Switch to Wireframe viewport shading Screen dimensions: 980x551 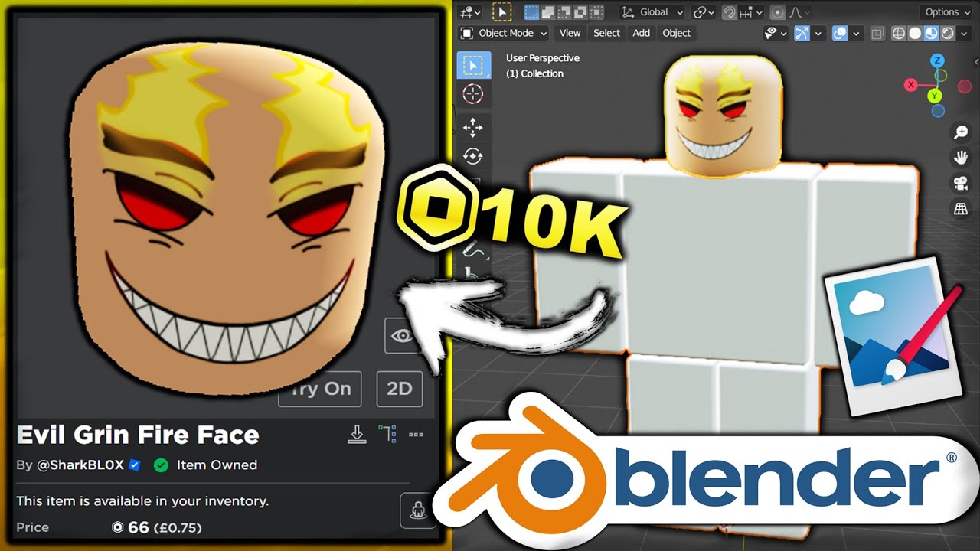pyautogui.click(x=899, y=33)
